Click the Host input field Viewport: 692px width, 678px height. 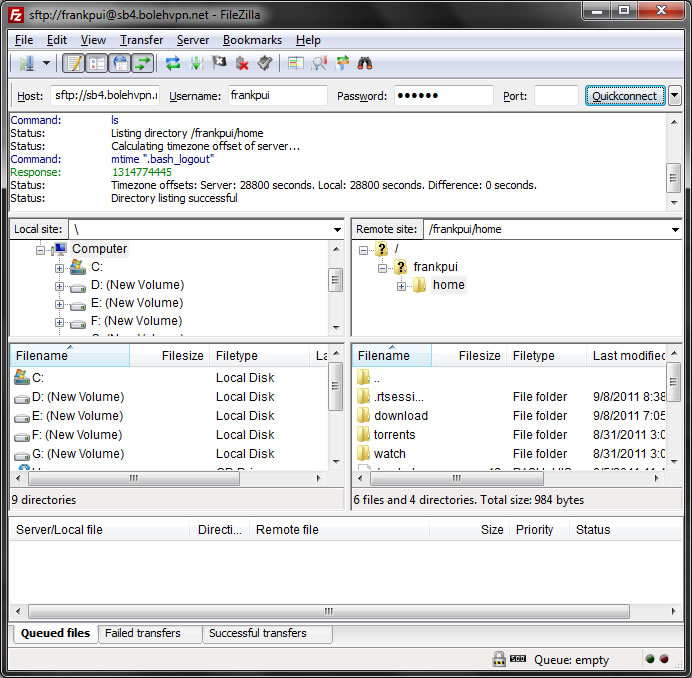tap(105, 95)
